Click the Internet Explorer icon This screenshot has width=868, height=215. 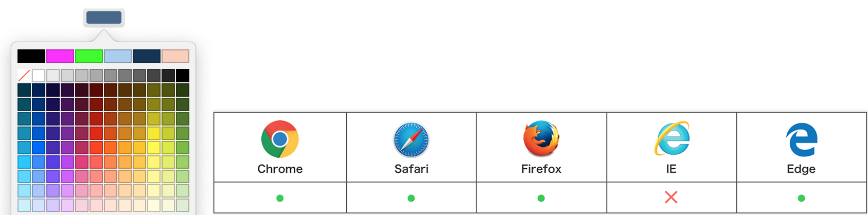672,138
